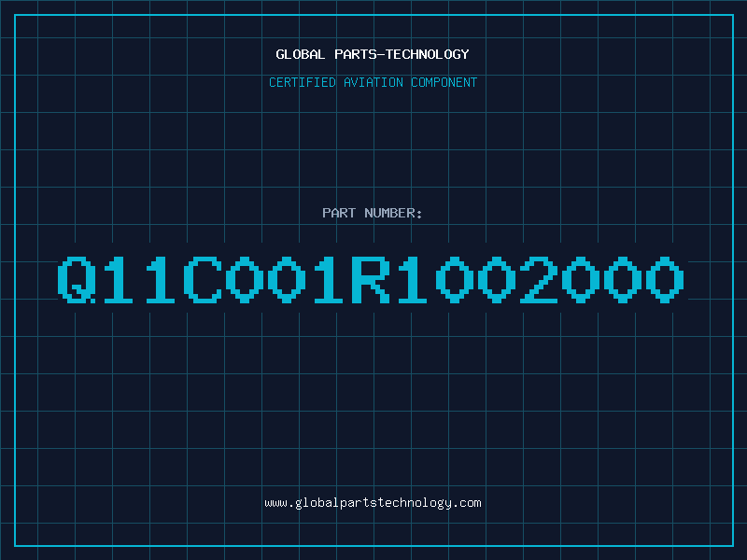Click the PART NUMBER: label
The height and width of the screenshot is (560, 747).
373,213
